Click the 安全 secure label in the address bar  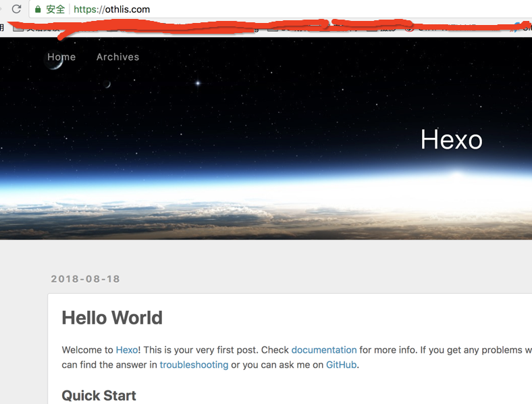point(55,9)
